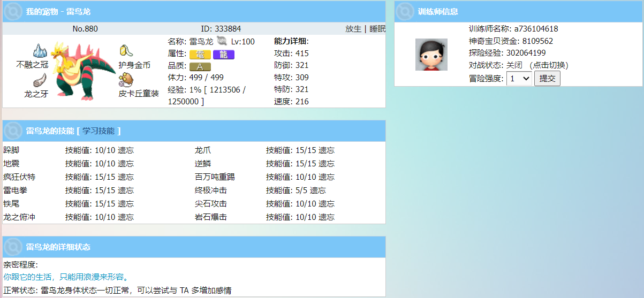644x298 pixels.
Task: Click the 提交 submit button
Action: coord(547,79)
